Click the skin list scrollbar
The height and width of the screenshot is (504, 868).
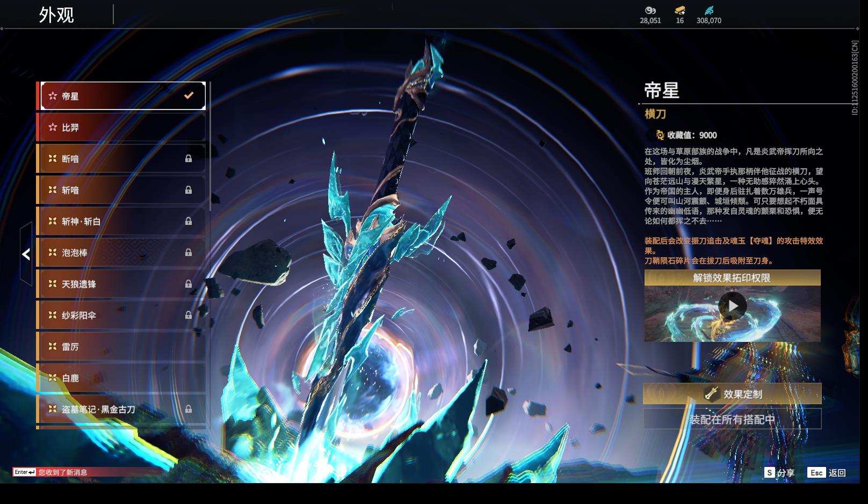tap(209, 146)
